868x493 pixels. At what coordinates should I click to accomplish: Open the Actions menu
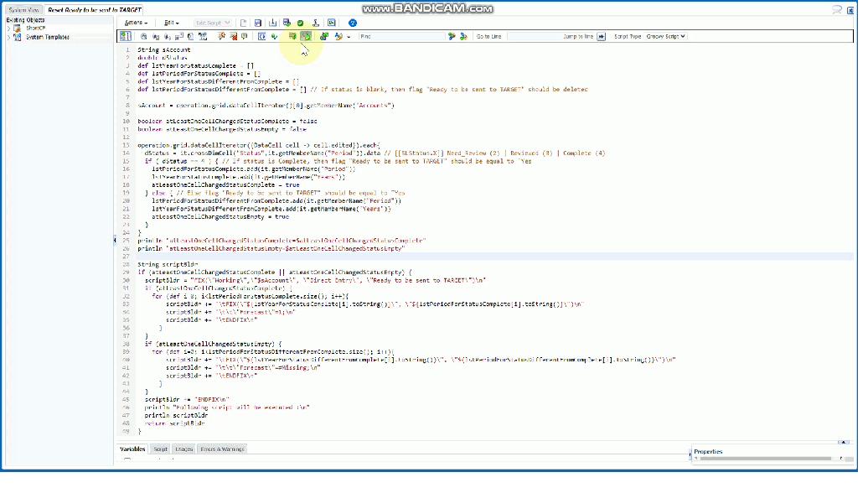click(136, 23)
